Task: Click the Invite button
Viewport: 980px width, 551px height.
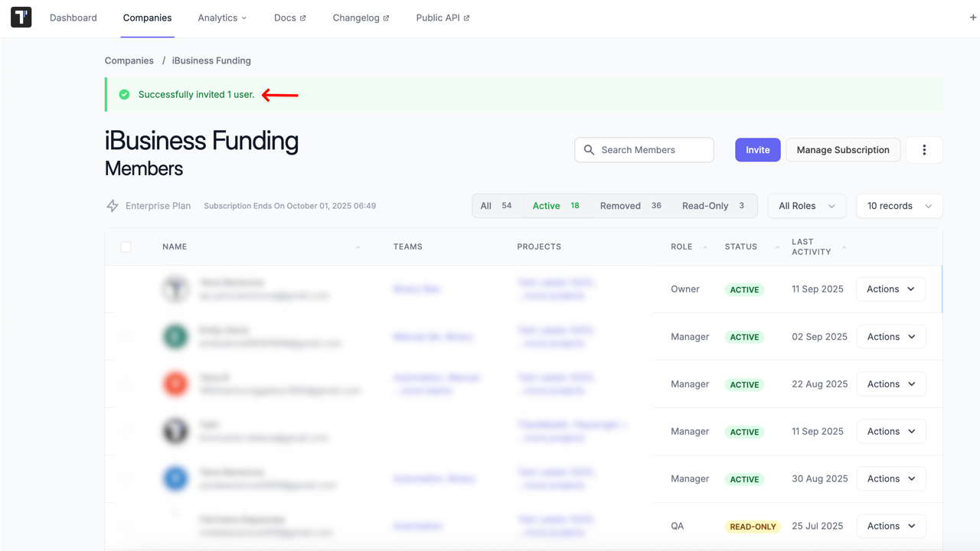Action: [x=757, y=150]
